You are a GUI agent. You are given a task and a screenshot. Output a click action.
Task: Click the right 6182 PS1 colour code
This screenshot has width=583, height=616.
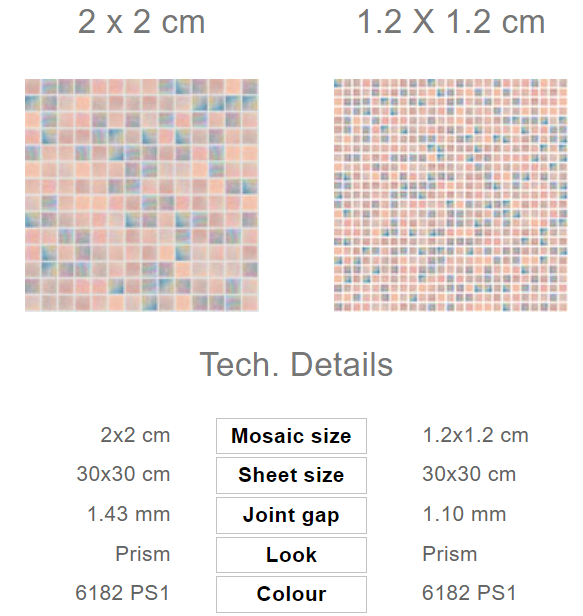coord(469,593)
